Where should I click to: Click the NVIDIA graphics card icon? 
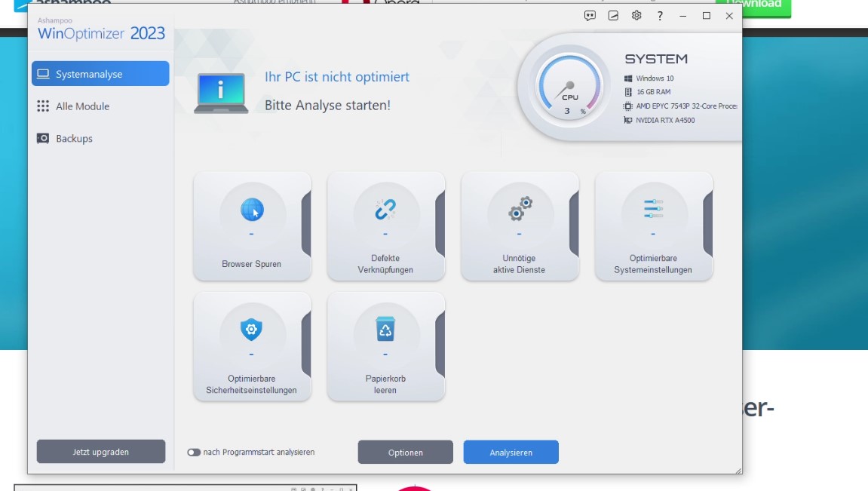point(627,120)
